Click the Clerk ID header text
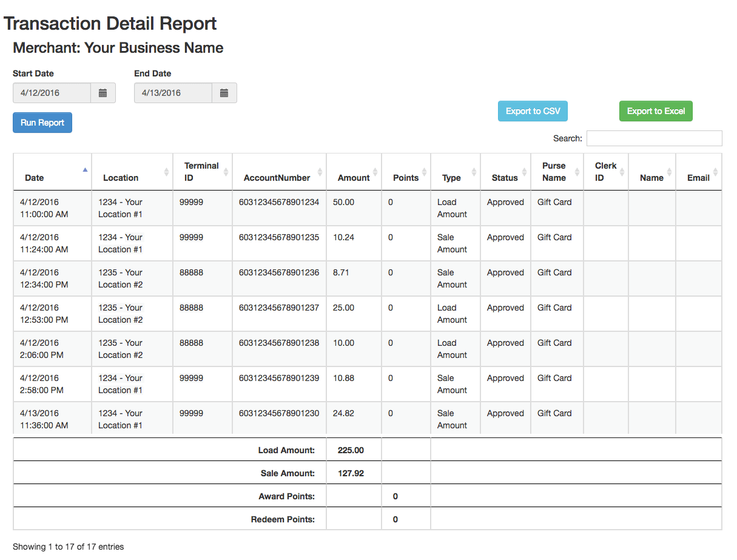The width and height of the screenshot is (737, 560). 605,172
